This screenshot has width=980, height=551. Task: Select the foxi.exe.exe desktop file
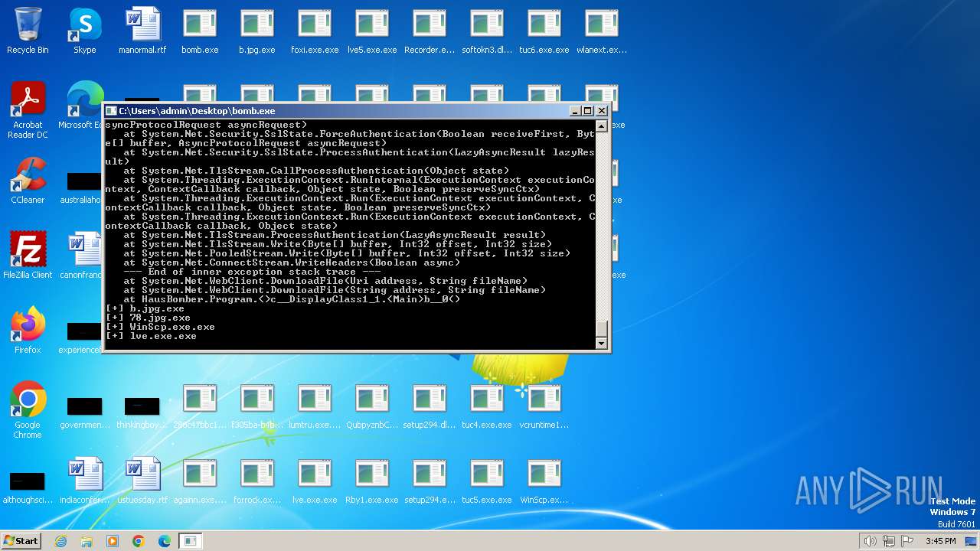coord(315,31)
